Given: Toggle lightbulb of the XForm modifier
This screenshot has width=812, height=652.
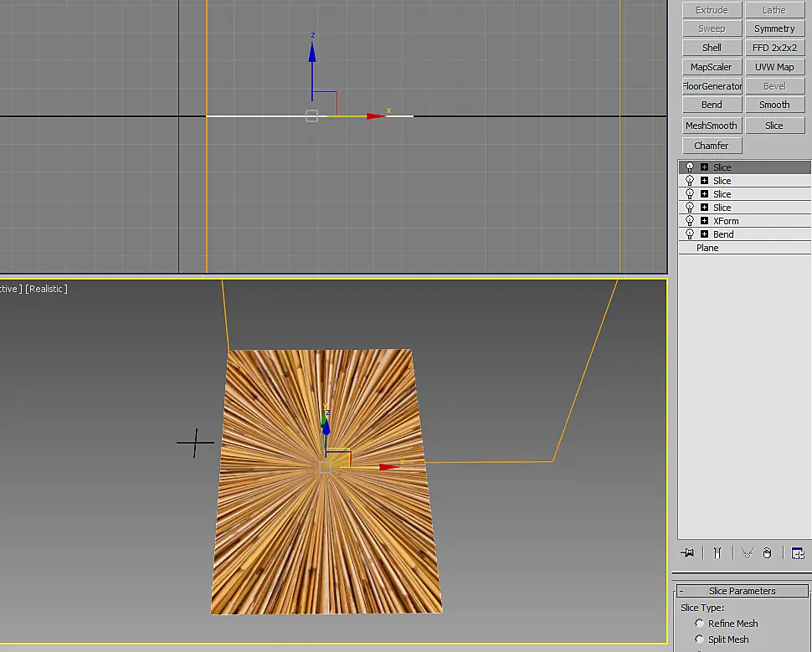Looking at the screenshot, I should coord(689,221).
